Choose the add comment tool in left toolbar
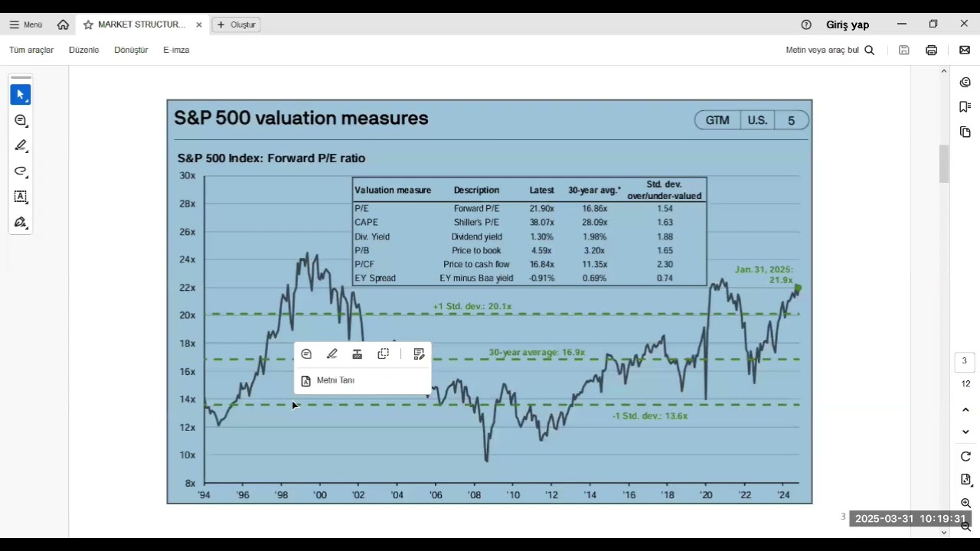 pos(21,120)
